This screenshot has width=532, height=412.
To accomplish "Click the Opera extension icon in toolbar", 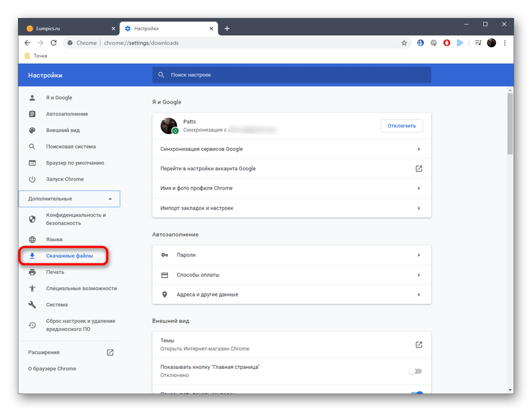I will 447,43.
